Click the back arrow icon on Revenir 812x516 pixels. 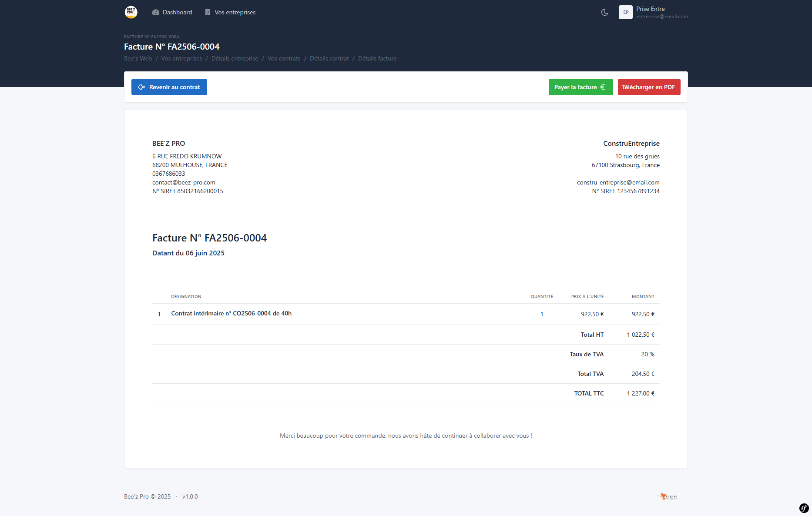point(141,87)
